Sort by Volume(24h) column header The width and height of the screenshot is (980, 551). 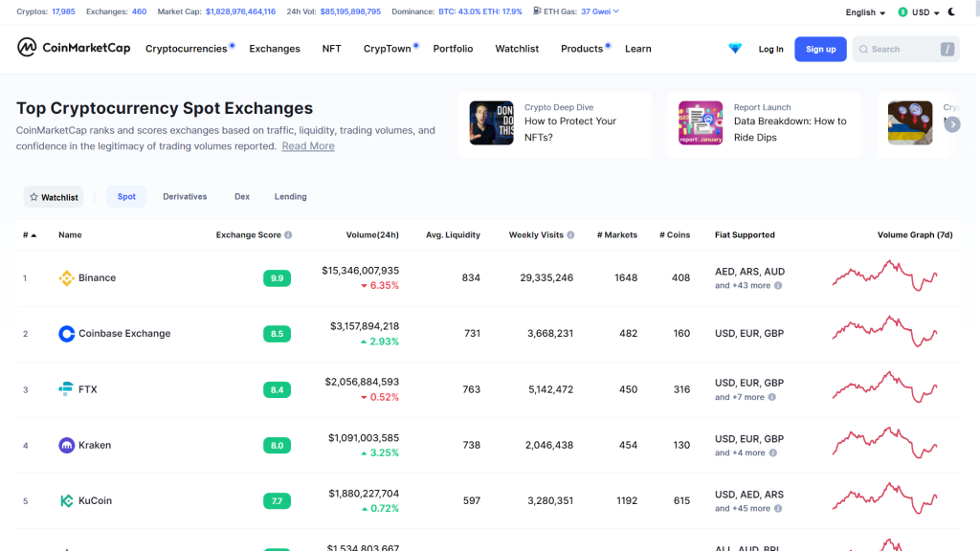click(x=372, y=235)
